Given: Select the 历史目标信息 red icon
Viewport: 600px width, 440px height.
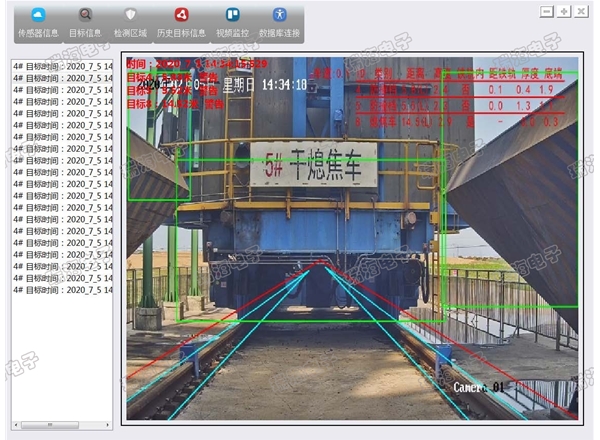Looking at the screenshot, I should point(181,21).
